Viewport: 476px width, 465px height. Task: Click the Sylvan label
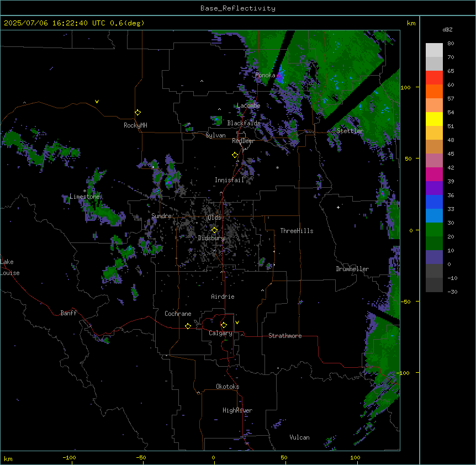[215, 135]
